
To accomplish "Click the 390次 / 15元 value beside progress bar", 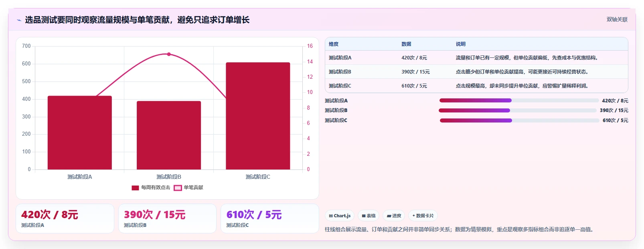I will coord(614,110).
